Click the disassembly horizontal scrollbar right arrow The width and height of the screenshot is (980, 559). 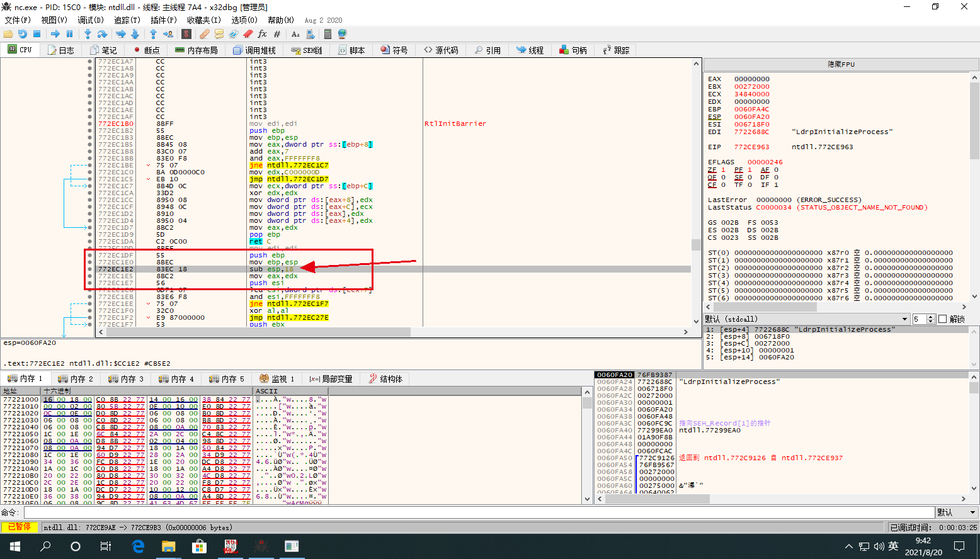coord(686,332)
